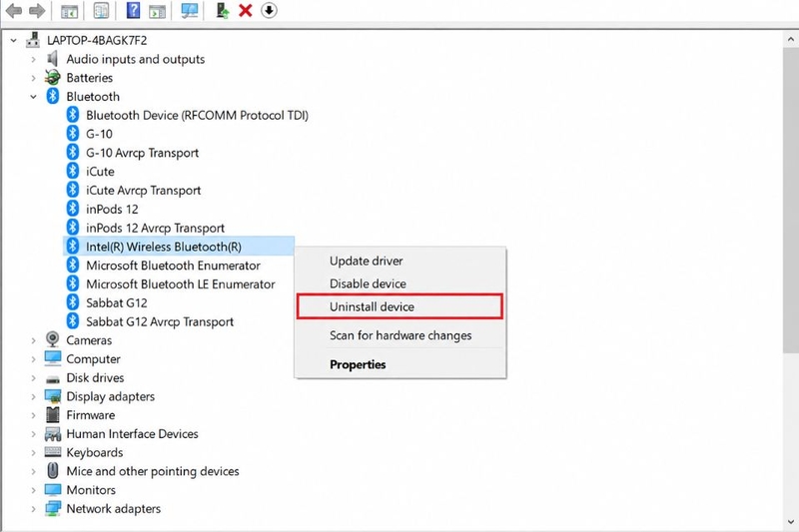Viewport: 799px width, 532px height.
Task: Click the Keyboards category icon
Action: tap(53, 452)
